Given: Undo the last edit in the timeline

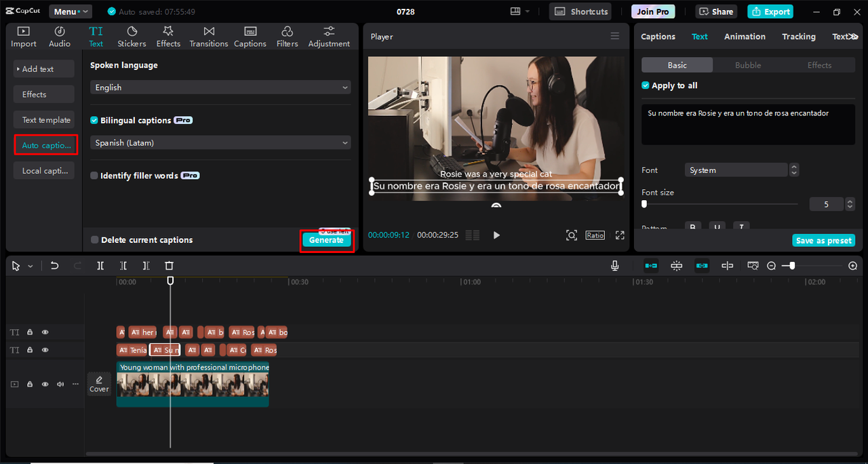Looking at the screenshot, I should pyautogui.click(x=55, y=266).
